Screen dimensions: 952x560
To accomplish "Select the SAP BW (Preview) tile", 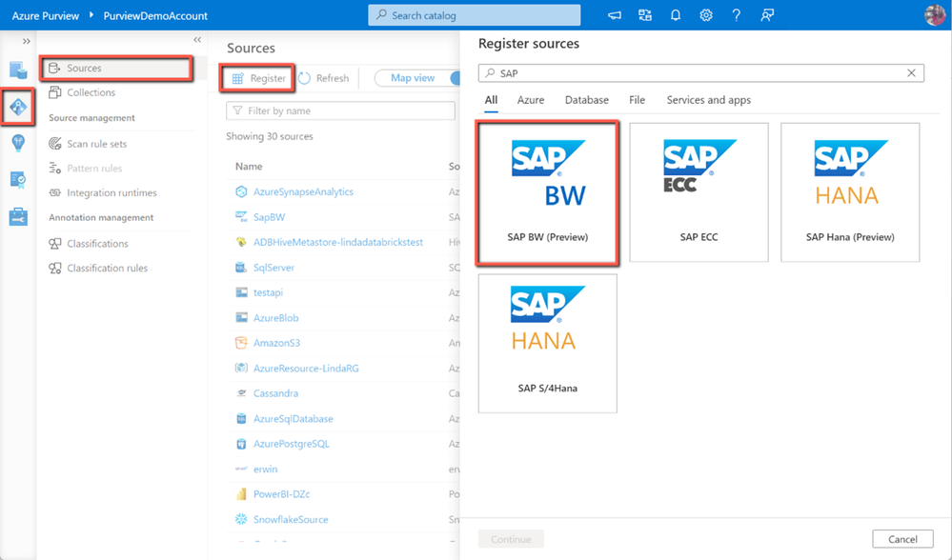I will (x=548, y=192).
